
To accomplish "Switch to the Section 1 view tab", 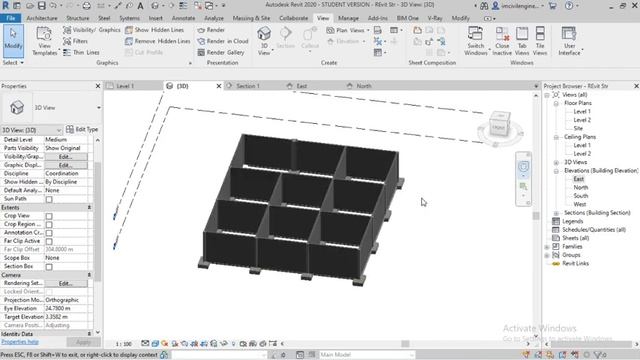I will (248, 86).
